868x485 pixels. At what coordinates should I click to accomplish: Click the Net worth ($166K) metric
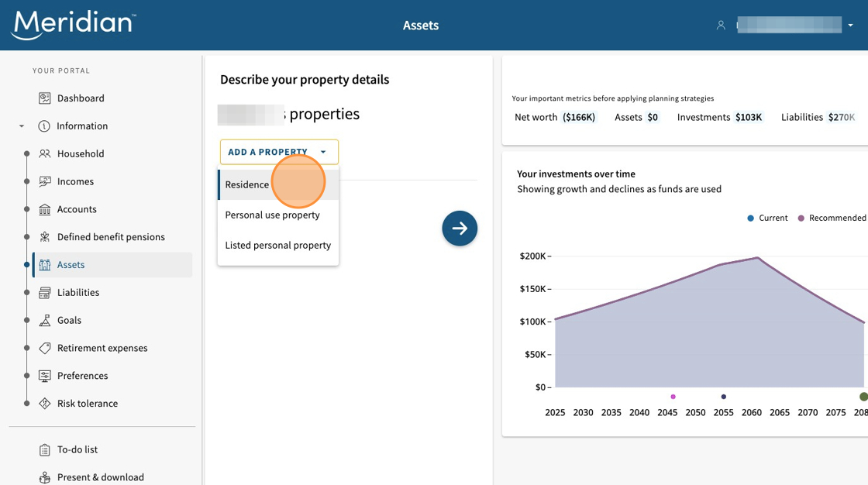(555, 117)
